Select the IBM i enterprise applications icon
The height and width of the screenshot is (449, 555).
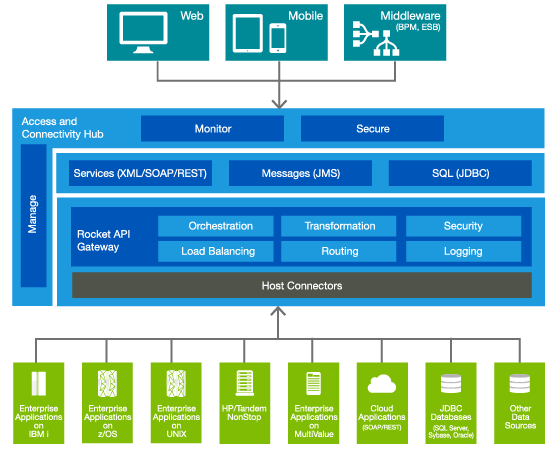(39, 384)
